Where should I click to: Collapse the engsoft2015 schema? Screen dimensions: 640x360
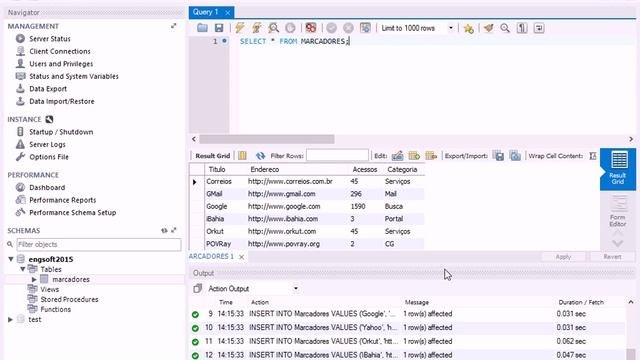11,259
